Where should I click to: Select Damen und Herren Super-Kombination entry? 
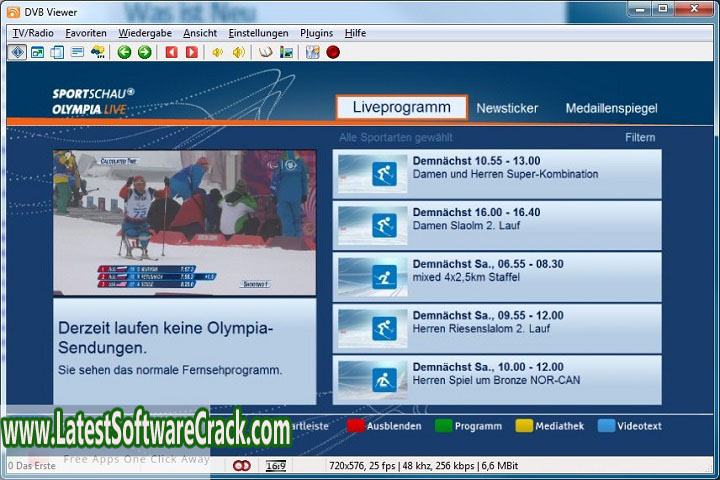click(497, 174)
